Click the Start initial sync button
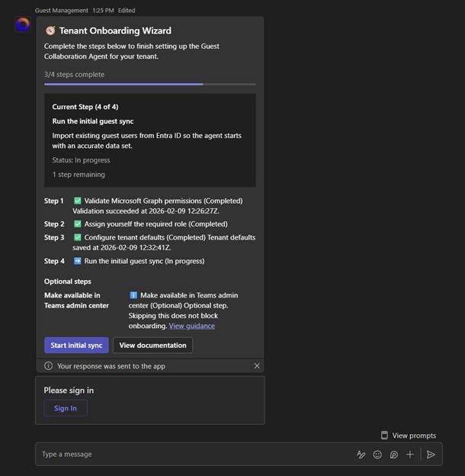Screen dimensions: 465x476 coord(76,346)
